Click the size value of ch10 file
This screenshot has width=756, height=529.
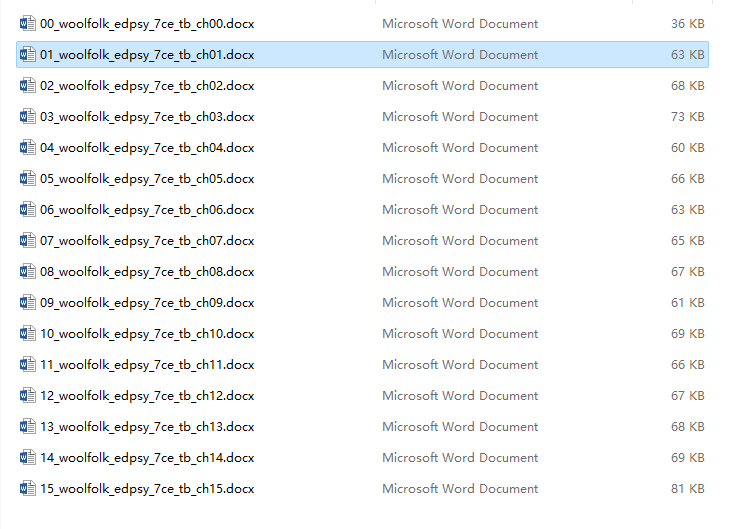688,334
